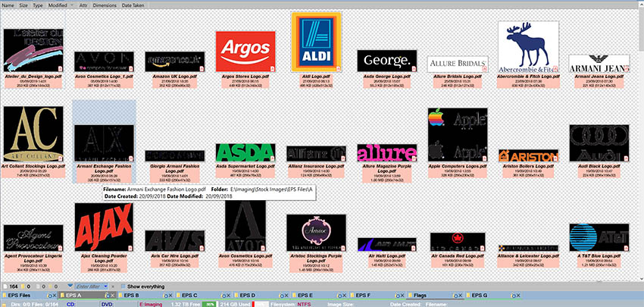
Task: Click the Alliance & Leicester Logo.pdf file name
Action: [528, 255]
